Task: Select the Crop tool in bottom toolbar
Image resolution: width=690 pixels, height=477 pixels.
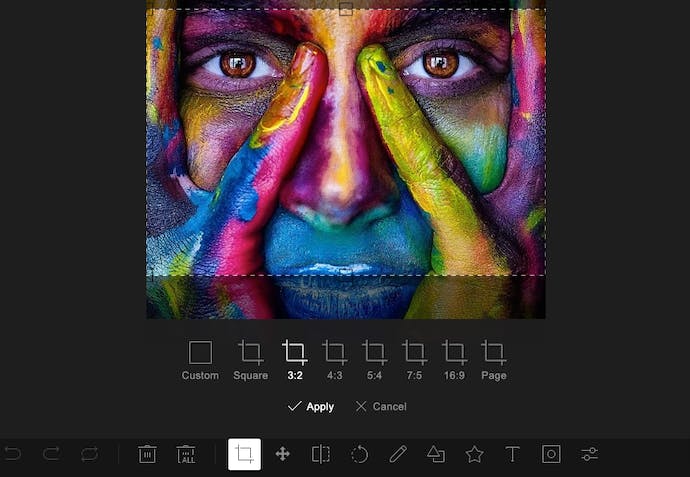Action: (x=244, y=454)
